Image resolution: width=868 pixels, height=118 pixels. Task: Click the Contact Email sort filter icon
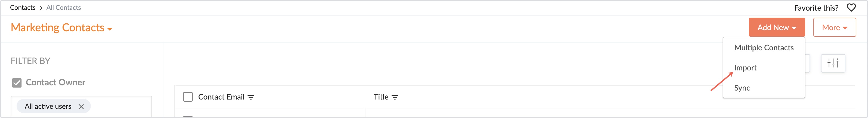[251, 97]
